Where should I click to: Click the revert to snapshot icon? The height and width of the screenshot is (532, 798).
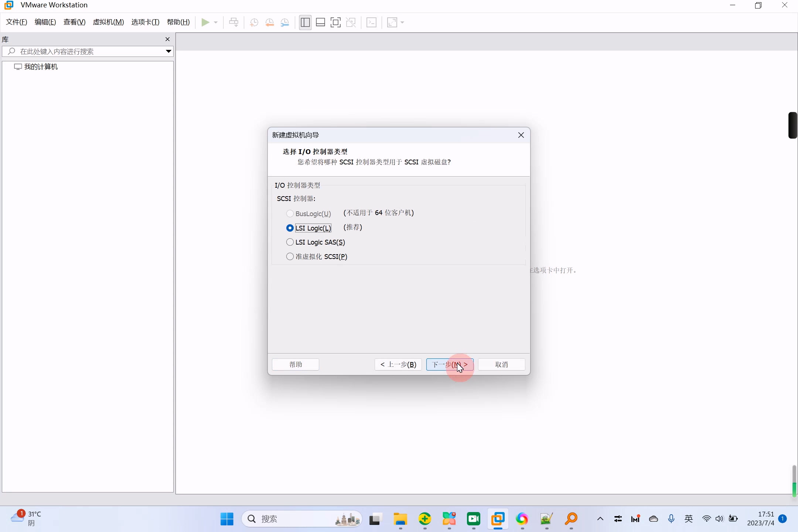270,23
